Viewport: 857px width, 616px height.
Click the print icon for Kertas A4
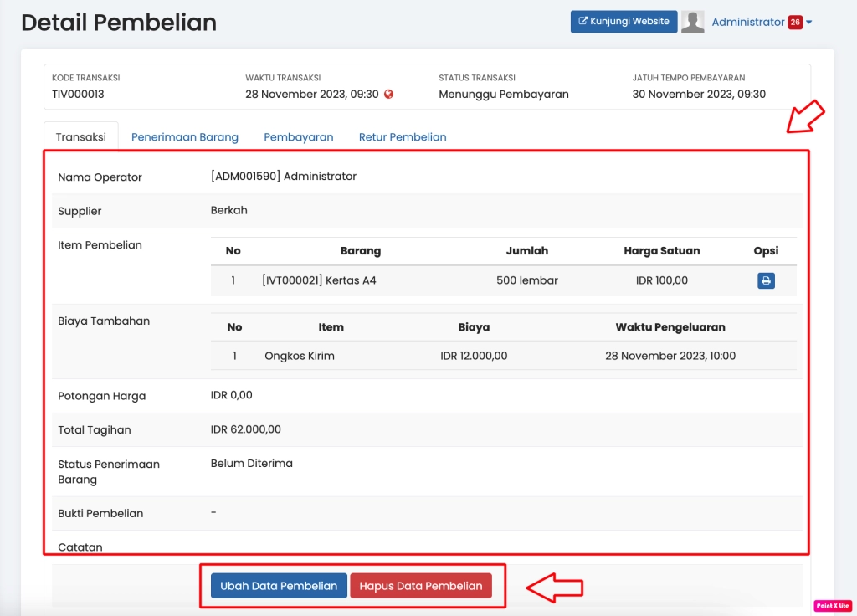(x=766, y=281)
